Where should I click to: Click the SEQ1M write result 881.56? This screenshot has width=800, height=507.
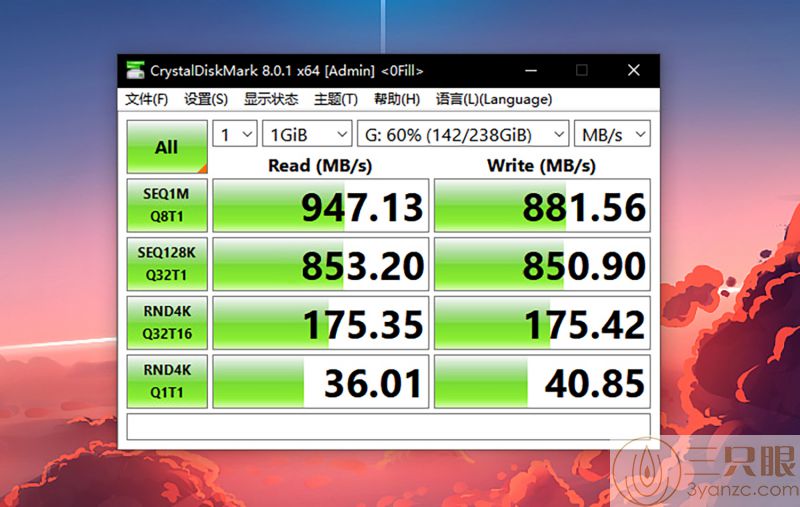pyautogui.click(x=542, y=206)
